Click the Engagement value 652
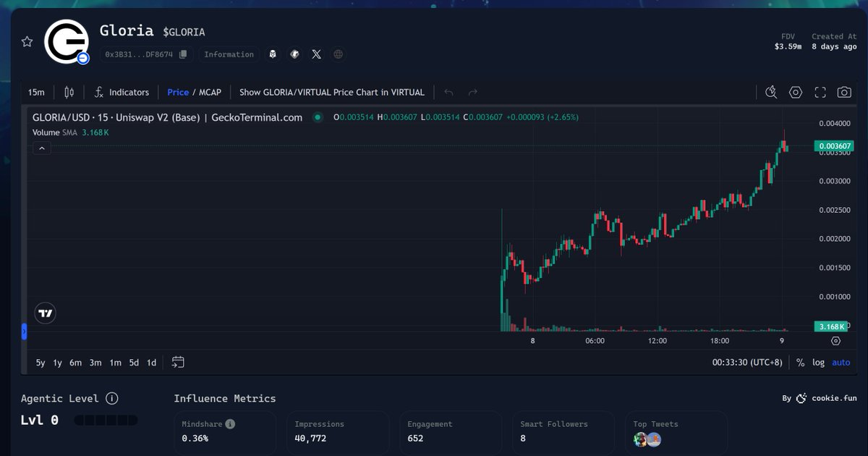Screen dimensions: 868x456 (415, 439)
